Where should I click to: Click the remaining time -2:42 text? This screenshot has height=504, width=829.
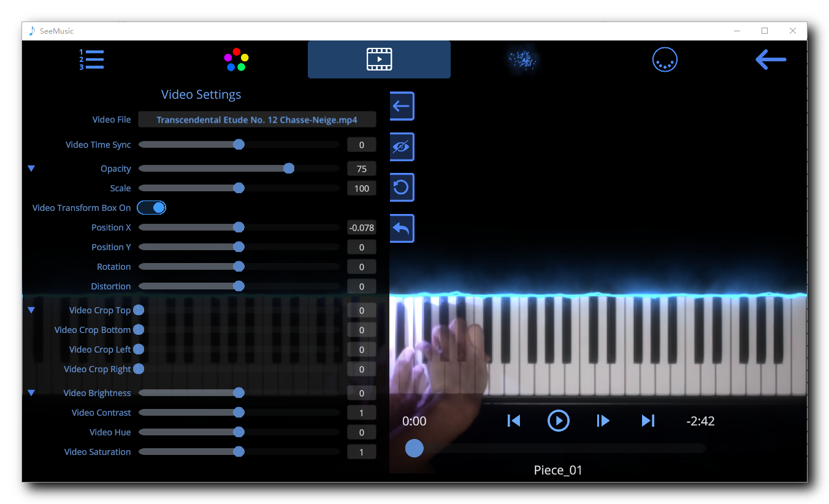[700, 421]
